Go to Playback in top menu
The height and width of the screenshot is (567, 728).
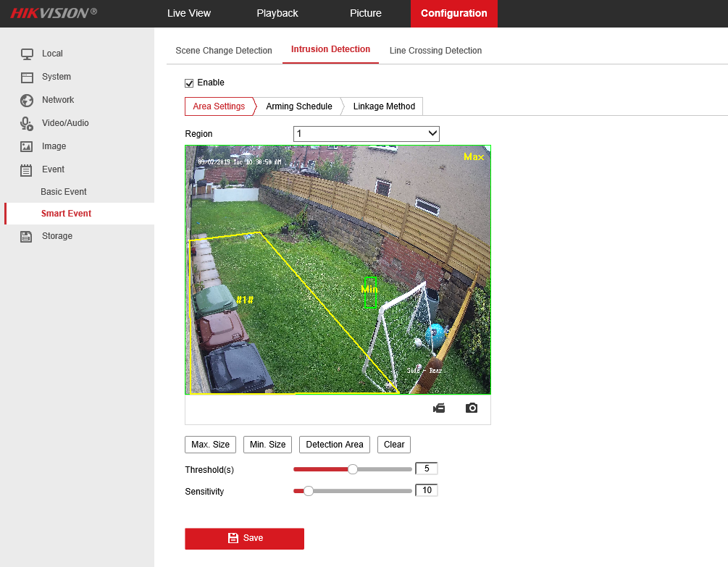[x=277, y=13]
